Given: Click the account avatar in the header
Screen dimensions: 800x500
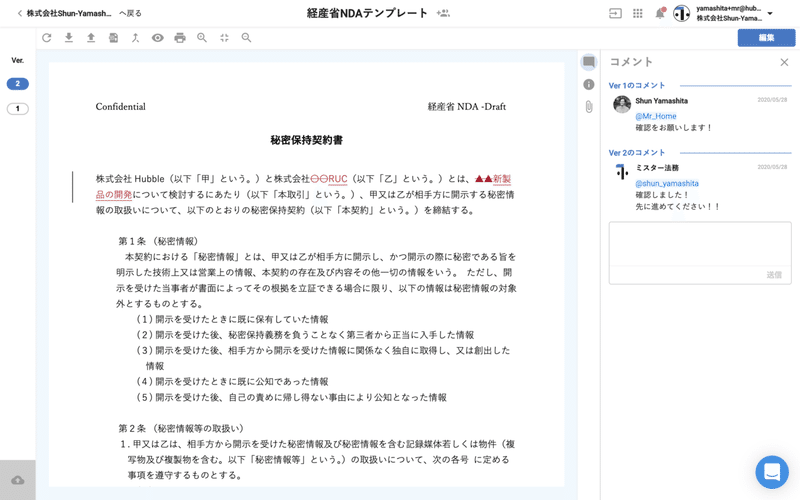Looking at the screenshot, I should (682, 14).
